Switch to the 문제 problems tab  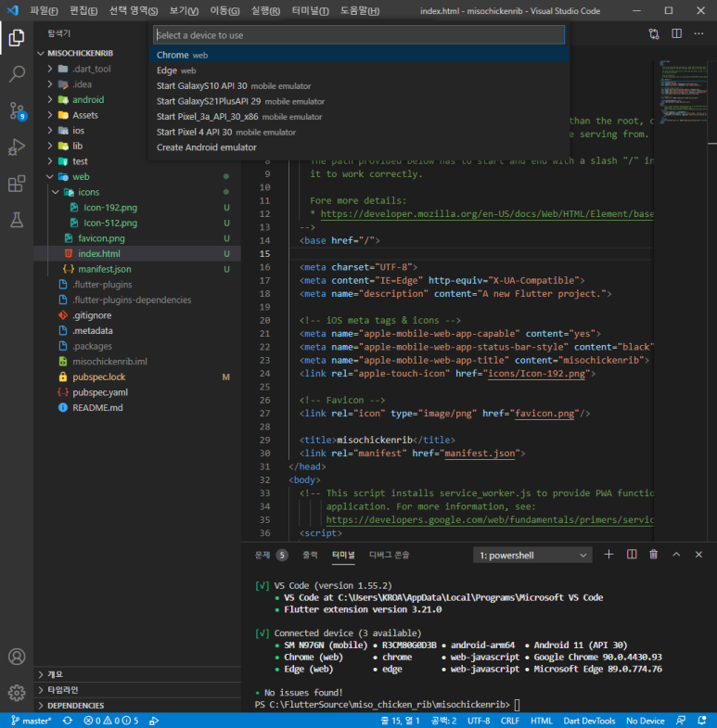(x=271, y=555)
